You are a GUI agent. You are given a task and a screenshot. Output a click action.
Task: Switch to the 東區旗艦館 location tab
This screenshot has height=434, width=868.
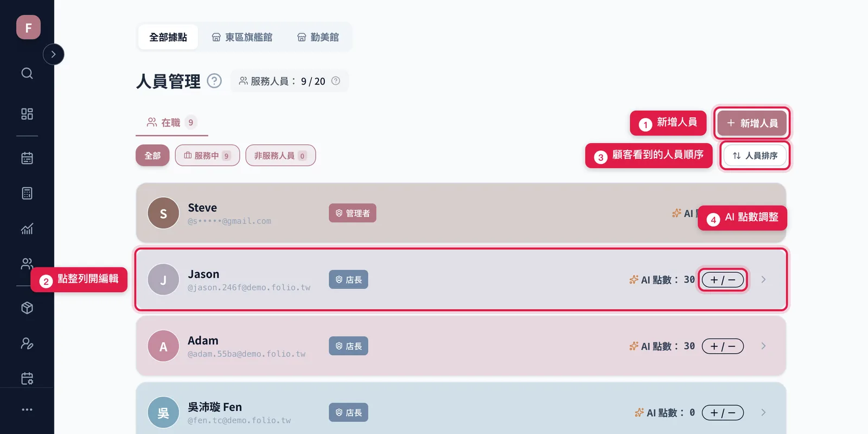point(242,37)
